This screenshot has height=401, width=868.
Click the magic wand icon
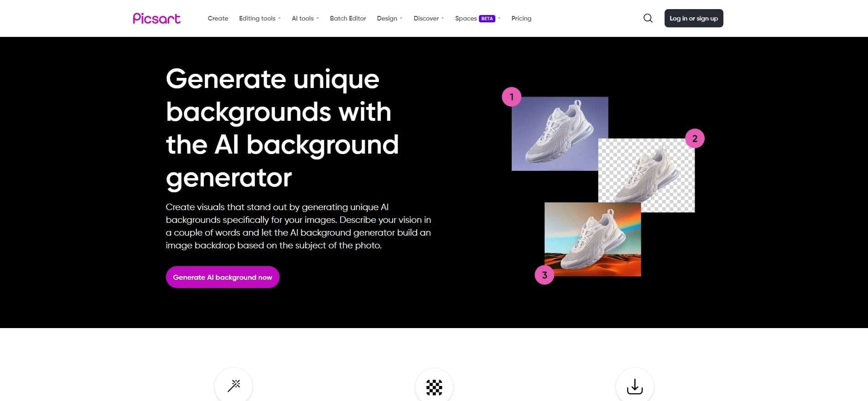point(234,386)
